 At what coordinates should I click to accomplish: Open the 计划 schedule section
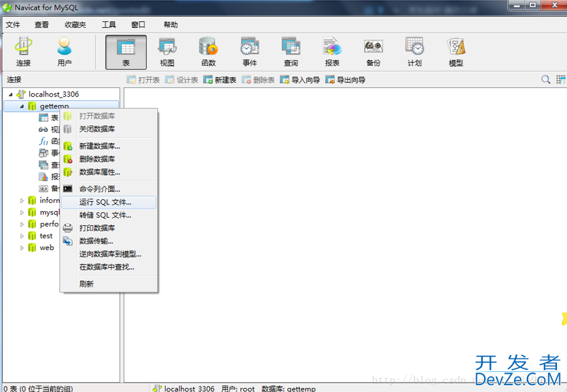414,52
